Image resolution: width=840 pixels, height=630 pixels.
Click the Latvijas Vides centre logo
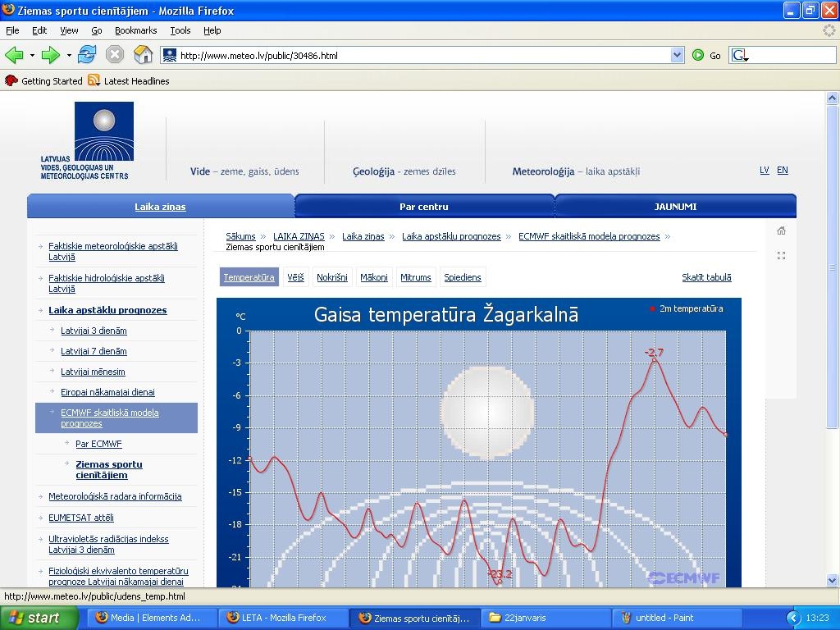click(x=103, y=131)
